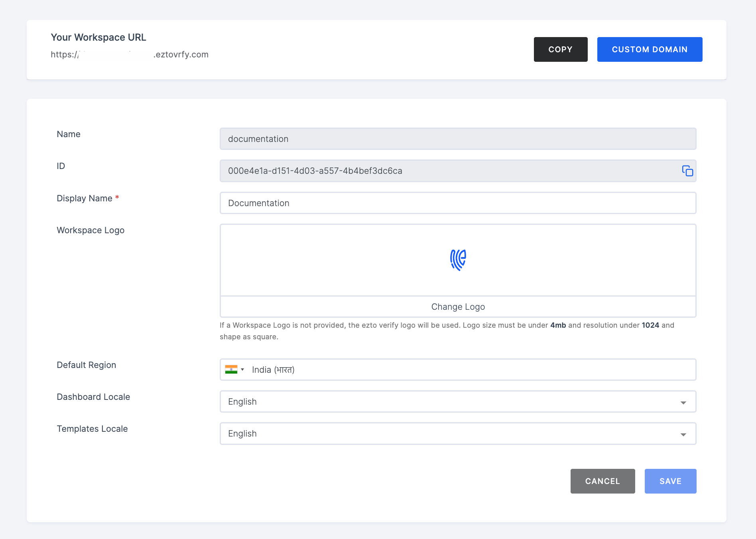Click the 'Default Region' label

(86, 365)
